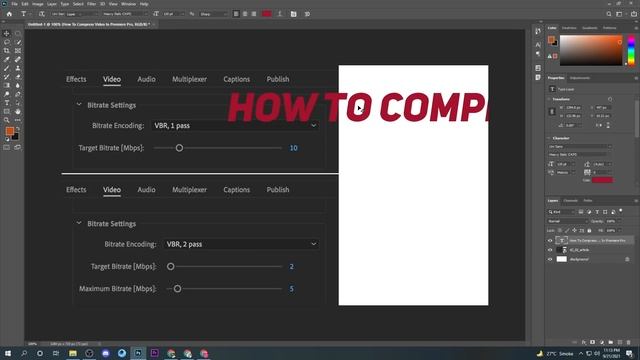The height and width of the screenshot is (360, 640).
Task: Switch to the Channels tab
Action: 570,201
